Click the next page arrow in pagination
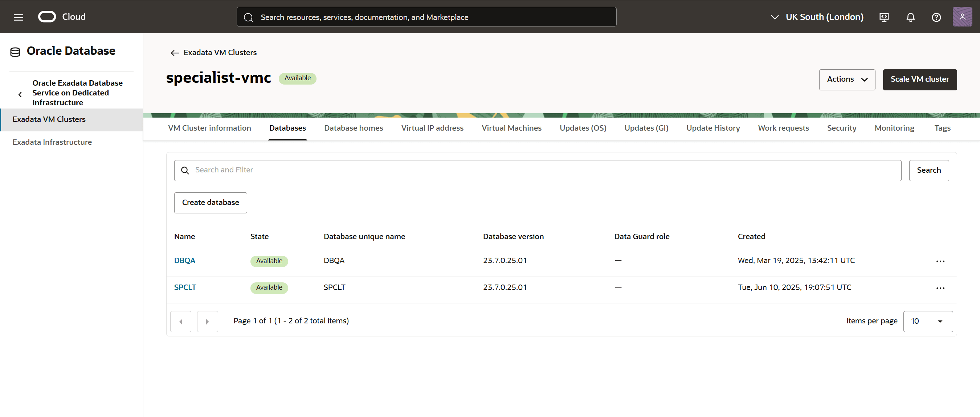Viewport: 980px width, 417px height. point(207,321)
